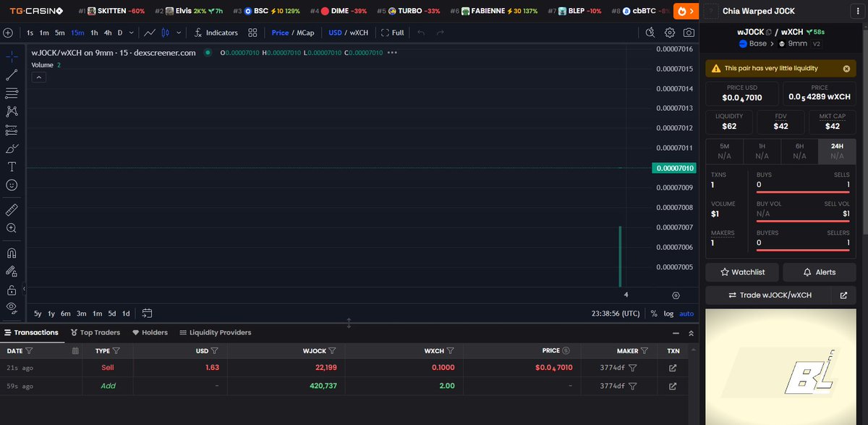Screen dimensions: 868x425
Task: Open Trade wJOCK/wXCH button
Action: pyautogui.click(x=770, y=295)
